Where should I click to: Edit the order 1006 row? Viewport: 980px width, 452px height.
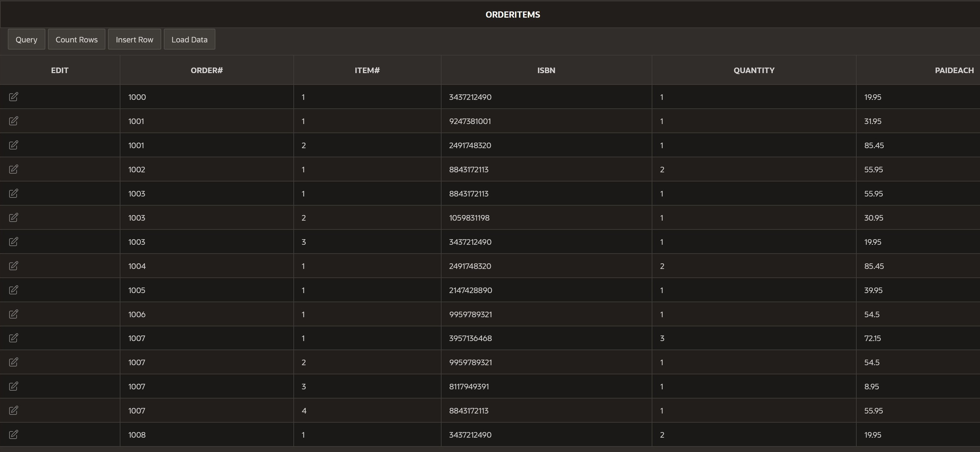13,314
